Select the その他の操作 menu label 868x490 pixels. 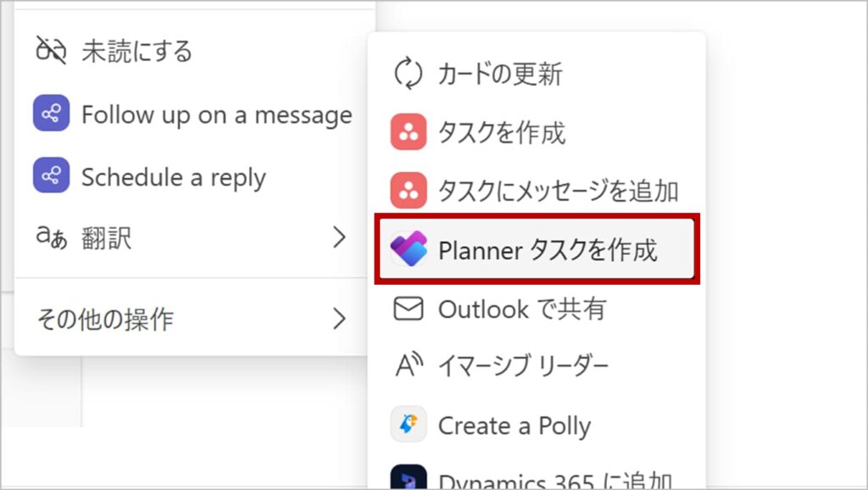point(105,320)
